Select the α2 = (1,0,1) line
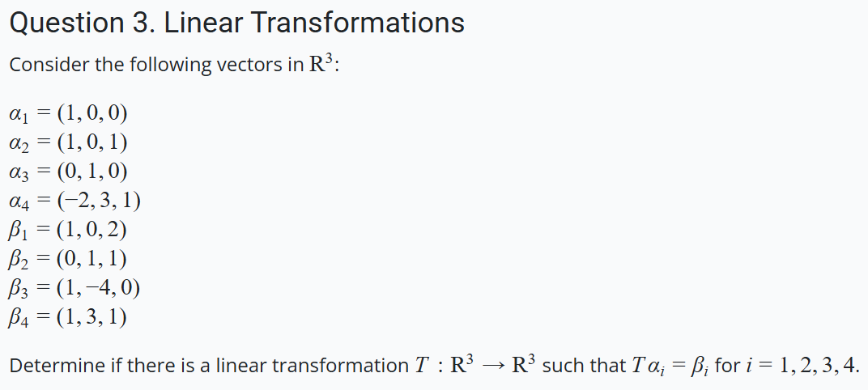 pyautogui.click(x=69, y=142)
